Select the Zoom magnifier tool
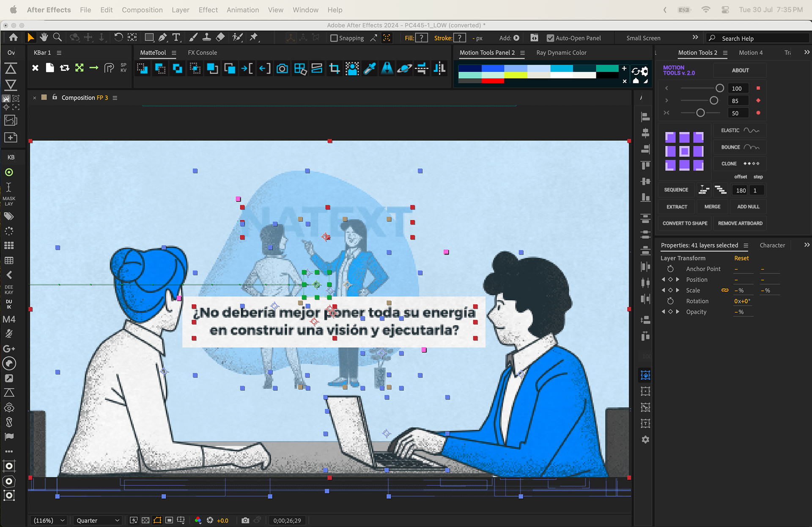Image resolution: width=812 pixels, height=527 pixels. click(58, 38)
